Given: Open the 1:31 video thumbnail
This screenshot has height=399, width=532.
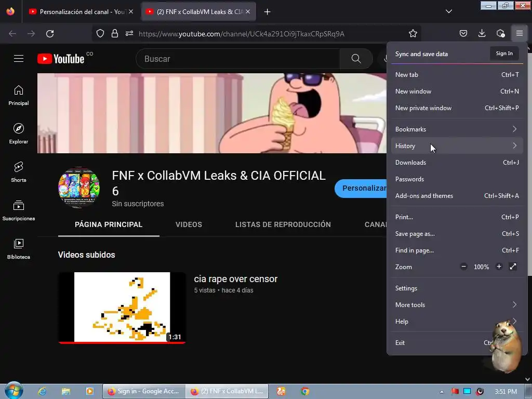Looking at the screenshot, I should tap(122, 308).
